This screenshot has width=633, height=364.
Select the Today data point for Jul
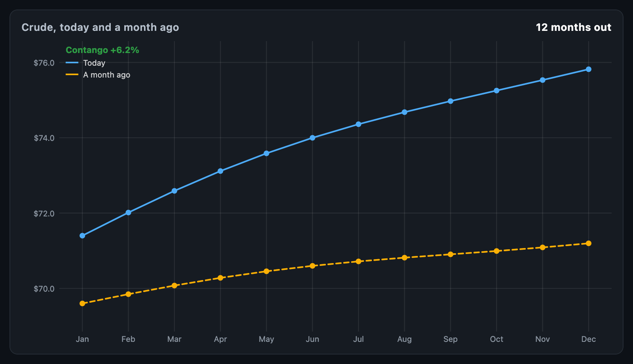tap(358, 124)
